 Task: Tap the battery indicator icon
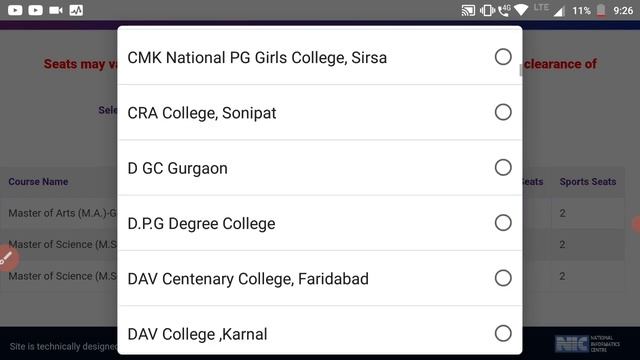click(x=601, y=10)
